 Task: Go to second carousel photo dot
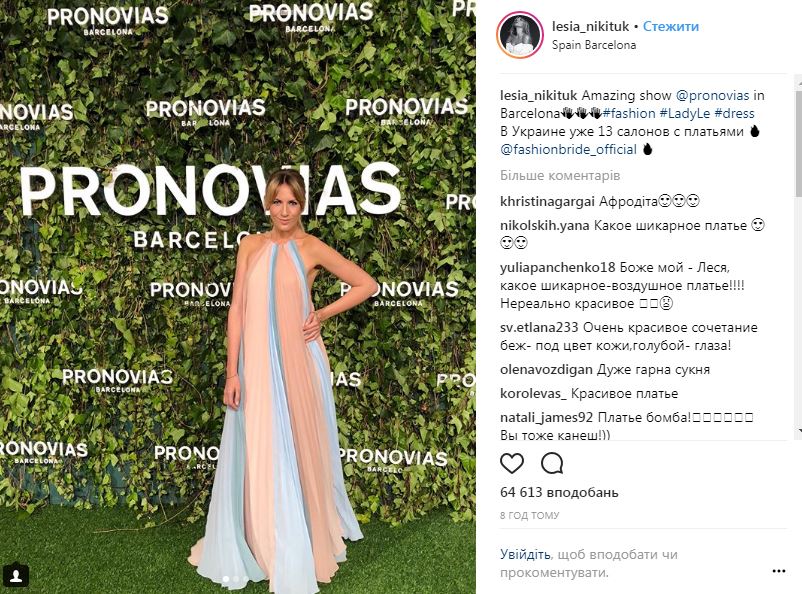point(236,579)
